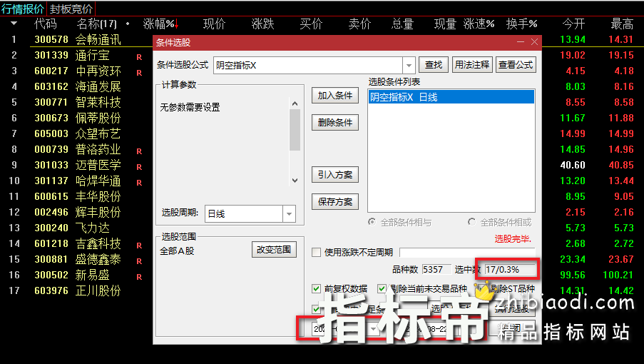This screenshot has width=644, height=364.
Task: Click the 改变范围 button
Action: tap(274, 250)
